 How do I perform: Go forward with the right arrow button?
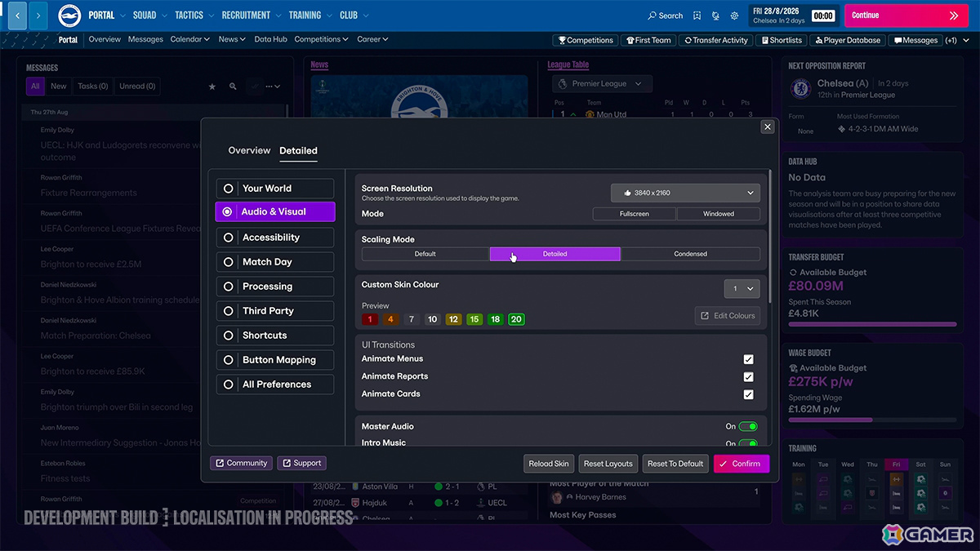coord(38,16)
